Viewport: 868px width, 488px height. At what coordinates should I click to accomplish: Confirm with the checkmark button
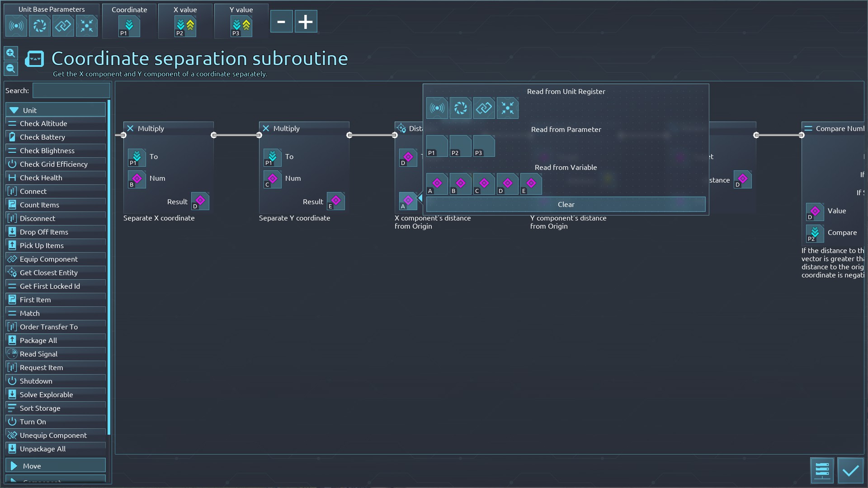coord(850,470)
